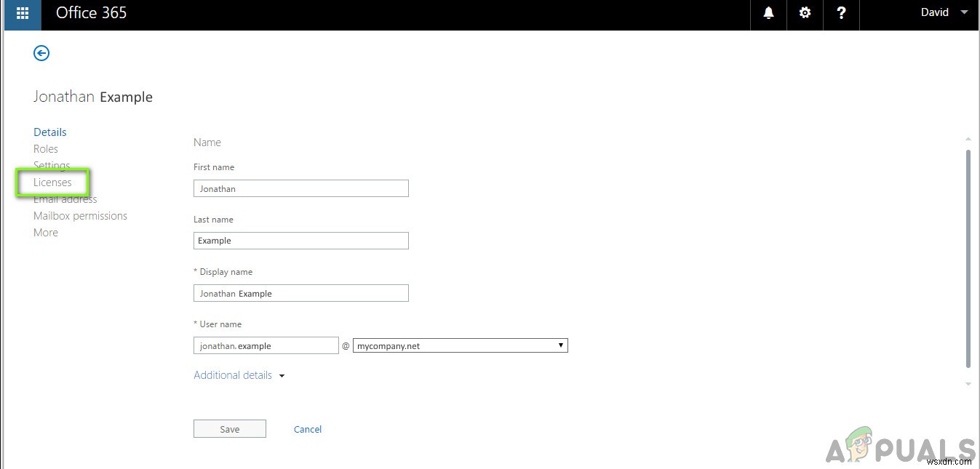
Task: Select the Licenses section
Action: point(52,182)
